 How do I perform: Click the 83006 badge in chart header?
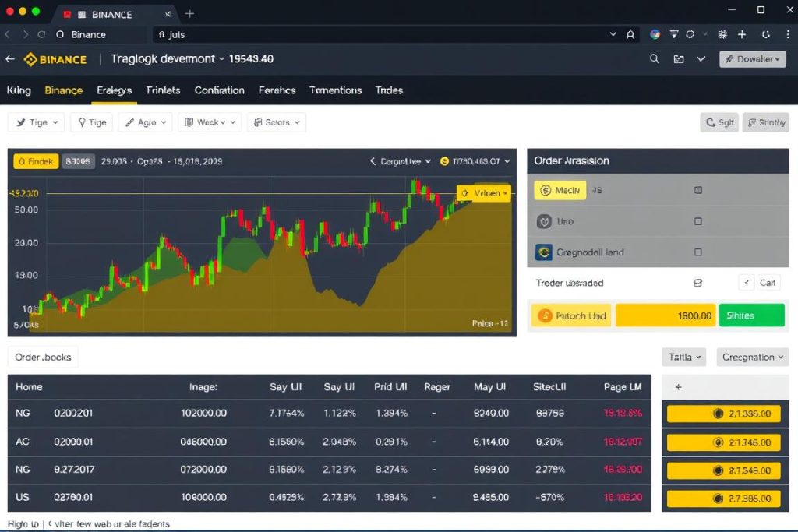(78, 161)
